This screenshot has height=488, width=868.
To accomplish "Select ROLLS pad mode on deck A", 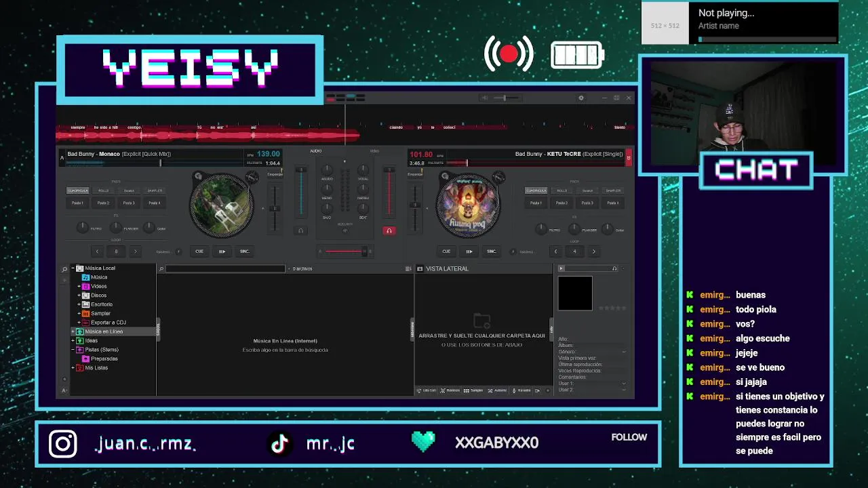I will [x=103, y=190].
